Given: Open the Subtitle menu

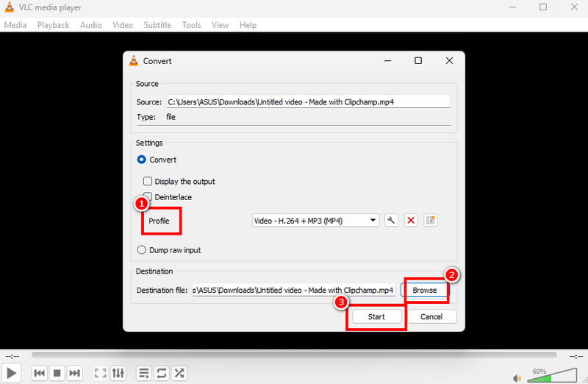Looking at the screenshot, I should click(x=157, y=25).
